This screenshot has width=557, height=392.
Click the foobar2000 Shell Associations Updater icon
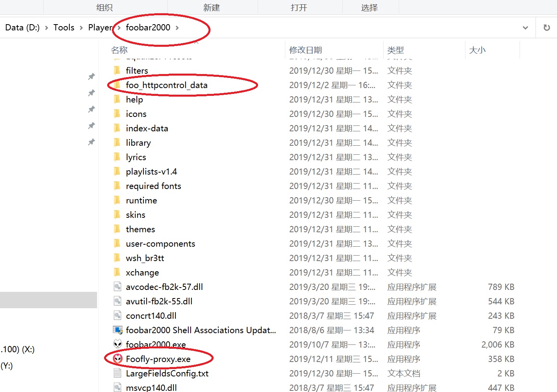[118, 330]
